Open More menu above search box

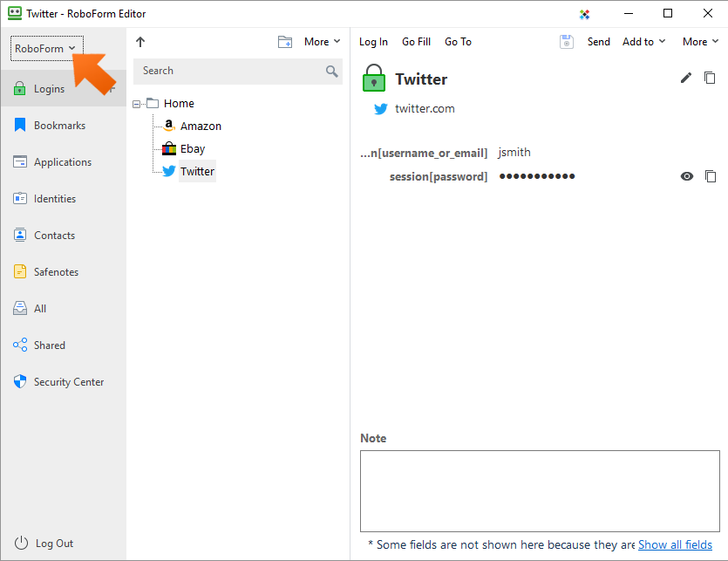(x=323, y=42)
